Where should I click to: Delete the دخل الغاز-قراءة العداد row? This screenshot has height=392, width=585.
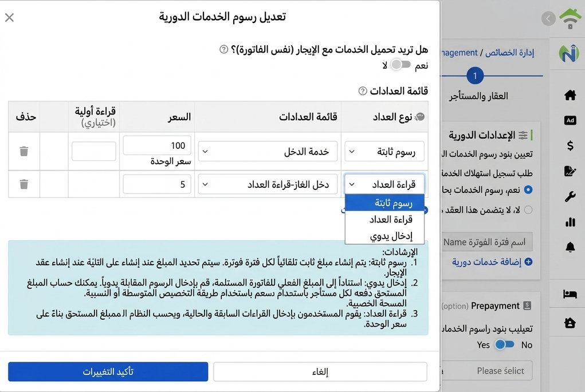point(24,184)
